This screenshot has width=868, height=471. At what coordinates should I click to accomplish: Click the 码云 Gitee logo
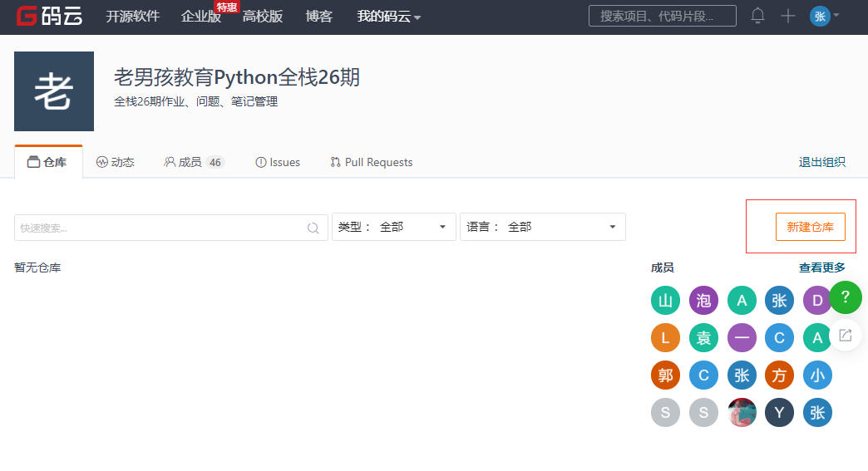point(49,16)
